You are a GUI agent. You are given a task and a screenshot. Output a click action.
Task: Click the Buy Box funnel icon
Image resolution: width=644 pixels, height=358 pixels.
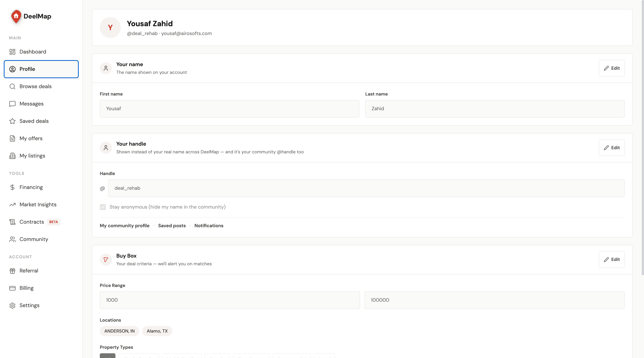106,260
